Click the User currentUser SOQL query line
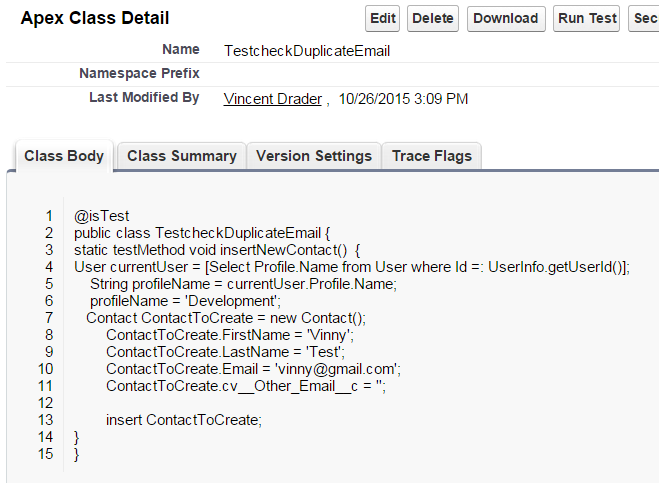 click(x=351, y=267)
